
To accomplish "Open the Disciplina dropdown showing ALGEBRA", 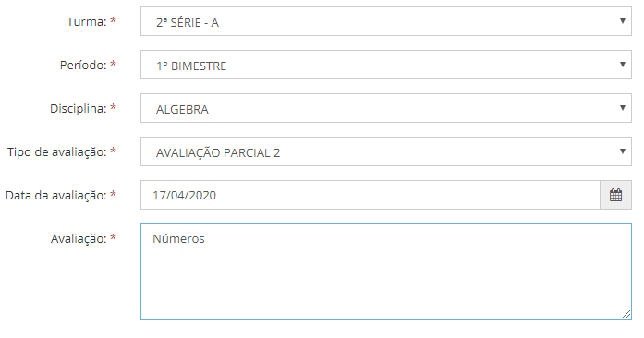I will [x=386, y=108].
